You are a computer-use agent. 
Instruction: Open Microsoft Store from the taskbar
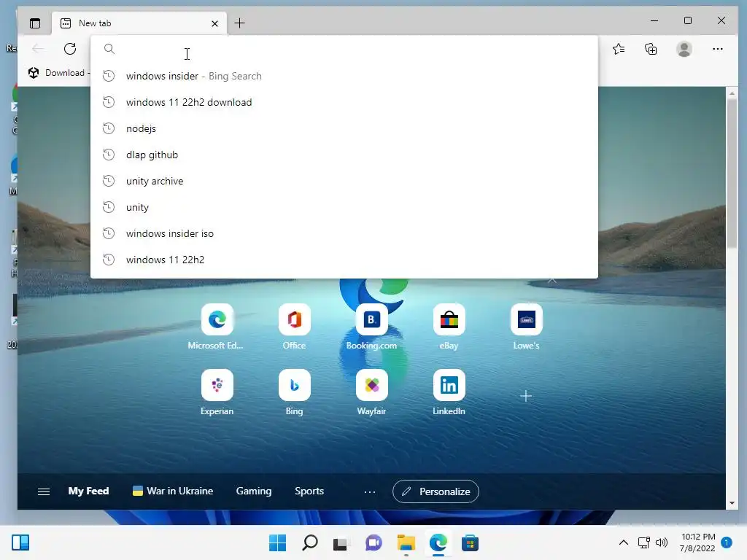point(471,542)
